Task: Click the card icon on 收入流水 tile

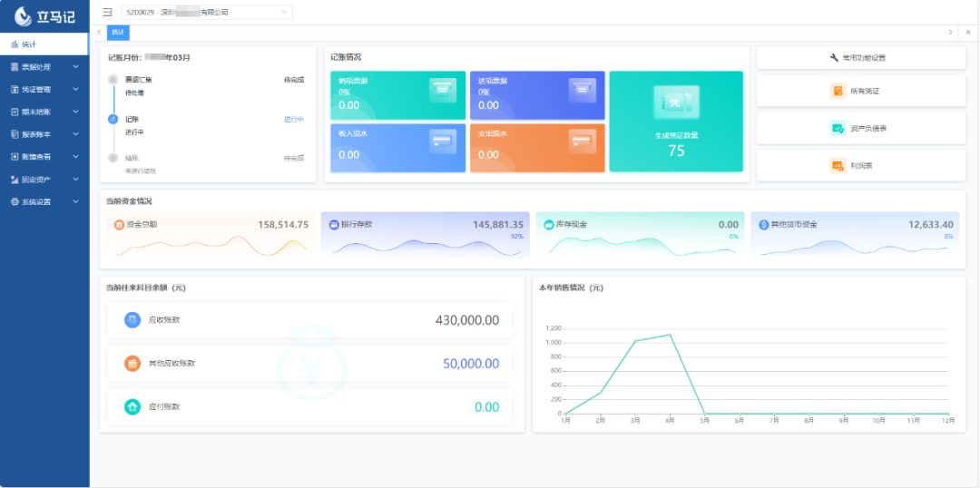Action: point(443,142)
